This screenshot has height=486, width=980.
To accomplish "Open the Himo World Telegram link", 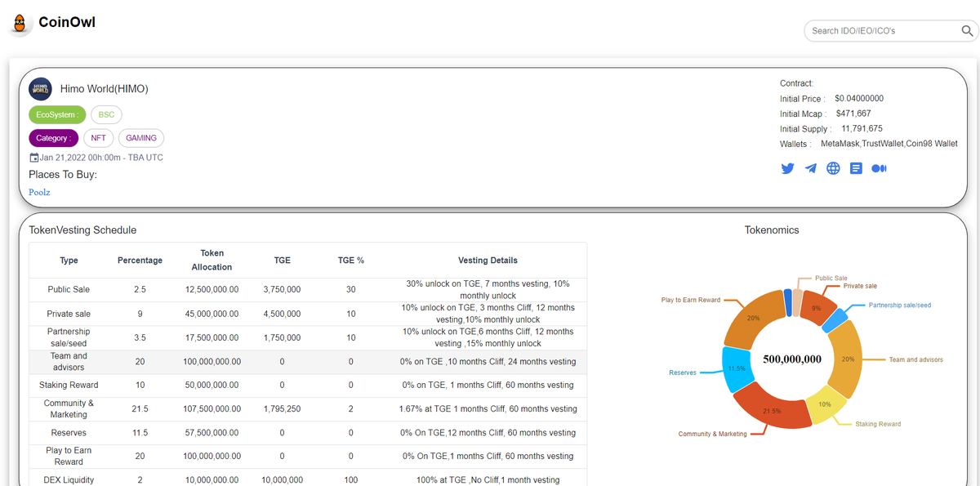I will (811, 168).
